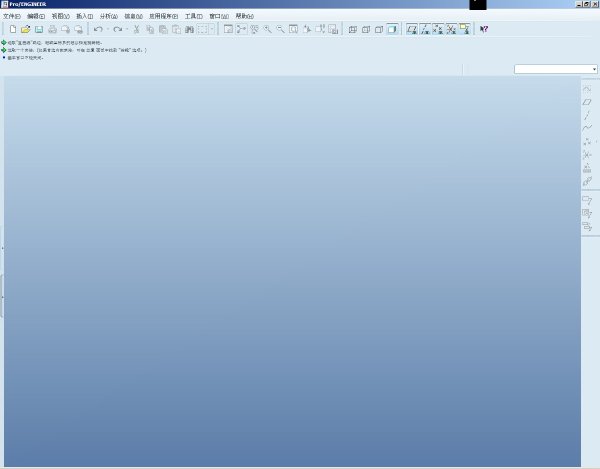Toggle annotation element display
Image resolution: width=600 pixels, height=469 pixels.
[464, 29]
